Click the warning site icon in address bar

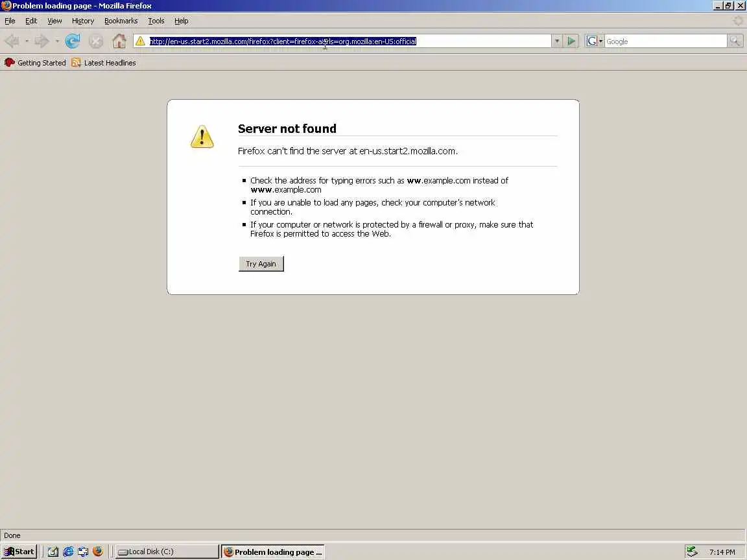pos(140,41)
